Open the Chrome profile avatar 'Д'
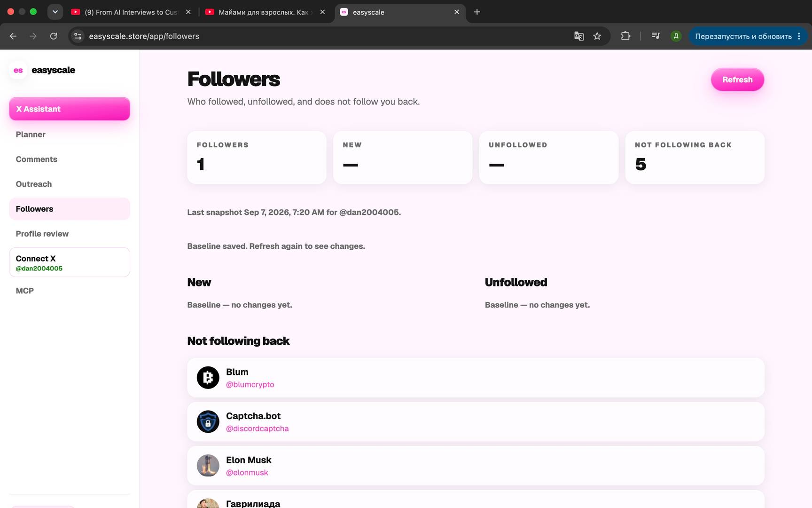The image size is (812, 508). (676, 36)
